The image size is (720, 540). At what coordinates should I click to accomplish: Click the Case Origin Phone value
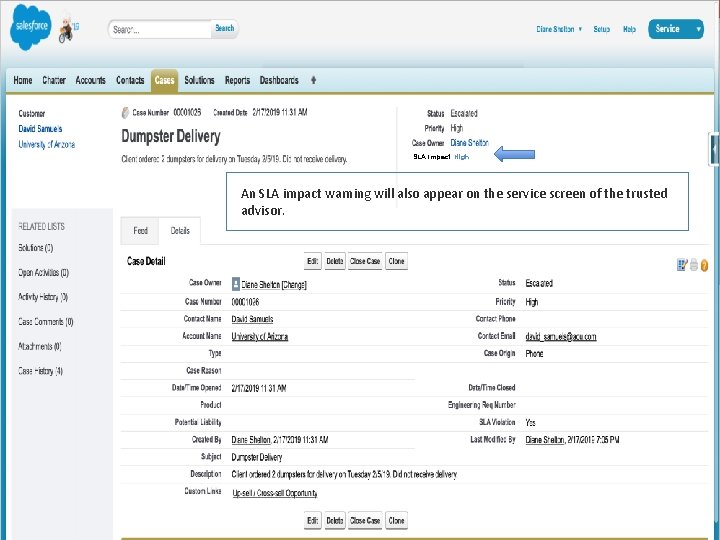(x=534, y=354)
